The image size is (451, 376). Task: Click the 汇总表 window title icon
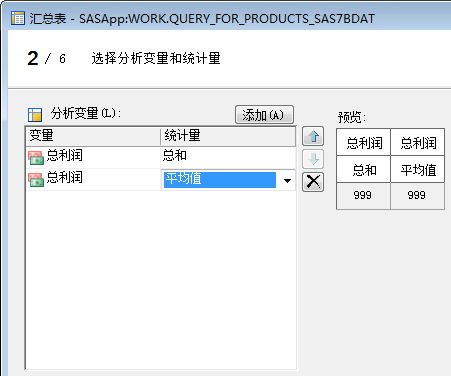tap(18, 18)
